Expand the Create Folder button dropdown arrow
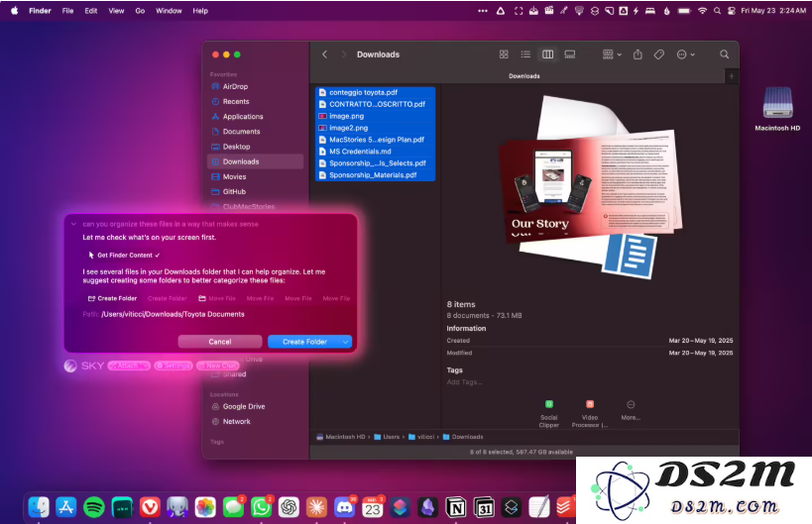Image resolution: width=812 pixels, height=524 pixels. (x=346, y=342)
